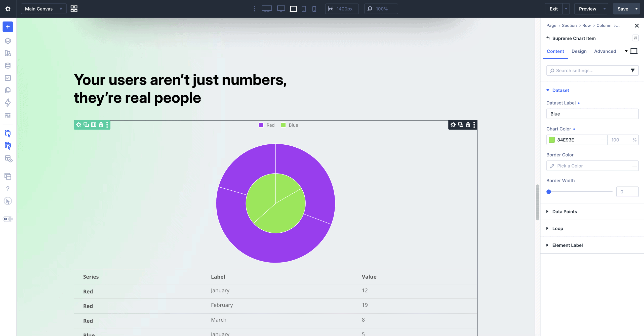Open dark module toolbar settings gear
644x336 pixels.
point(453,125)
